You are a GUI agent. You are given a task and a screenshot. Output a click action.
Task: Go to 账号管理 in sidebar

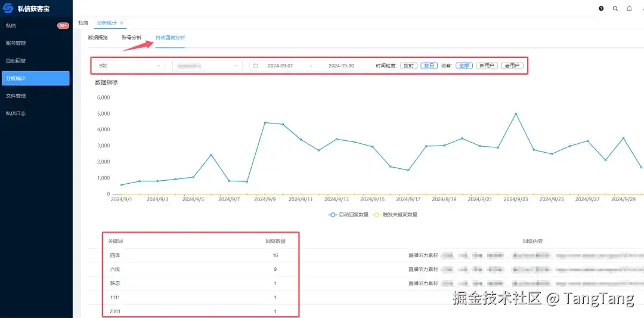coord(36,43)
